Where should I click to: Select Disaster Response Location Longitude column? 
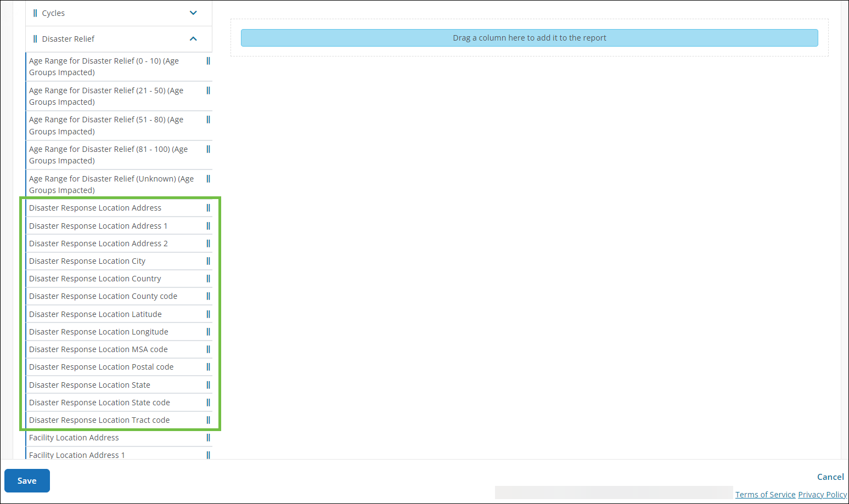click(x=119, y=332)
